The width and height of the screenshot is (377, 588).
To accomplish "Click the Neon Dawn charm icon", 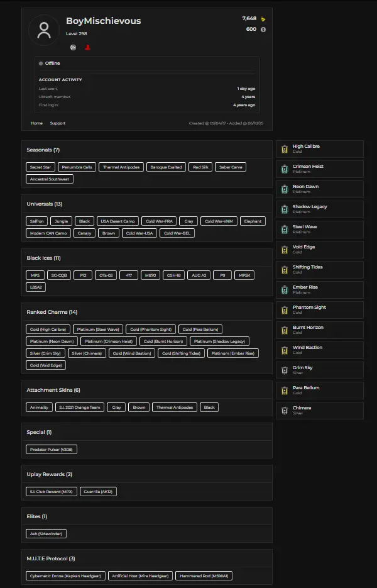I will pos(285,189).
